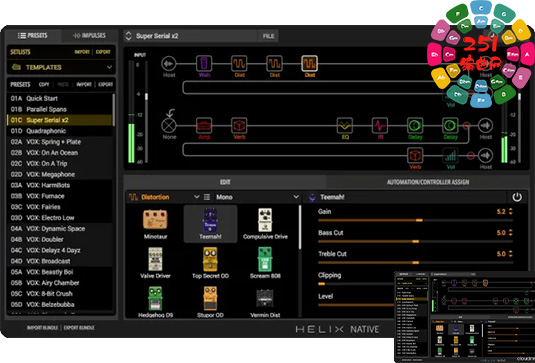Select the Verb block next to Amp
This screenshot has height=363, width=535.
239,126
